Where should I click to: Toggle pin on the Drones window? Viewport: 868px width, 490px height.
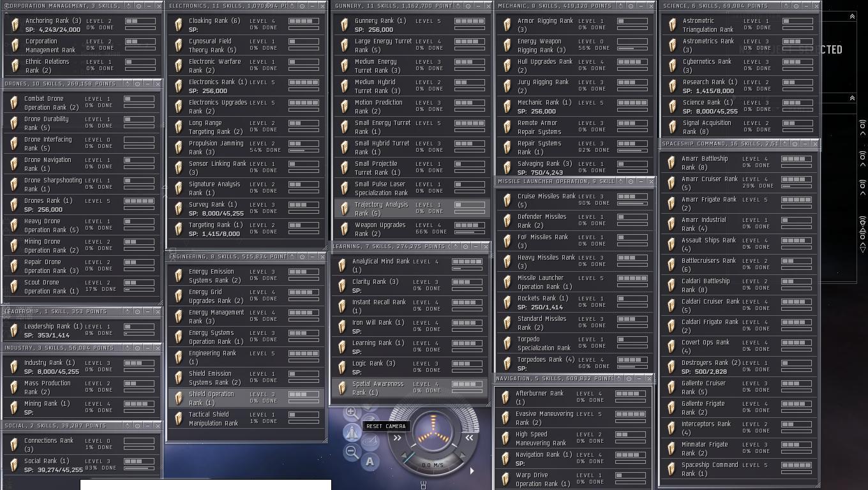(x=126, y=84)
